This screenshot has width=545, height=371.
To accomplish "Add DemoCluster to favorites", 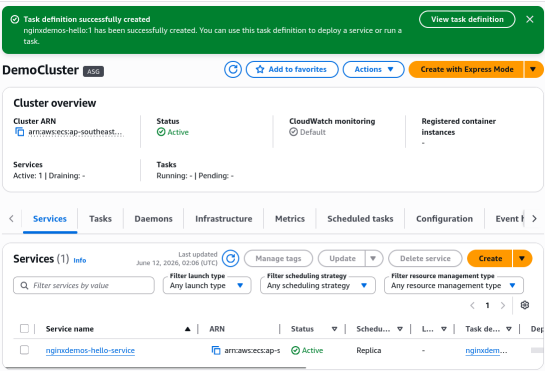I will 292,70.
